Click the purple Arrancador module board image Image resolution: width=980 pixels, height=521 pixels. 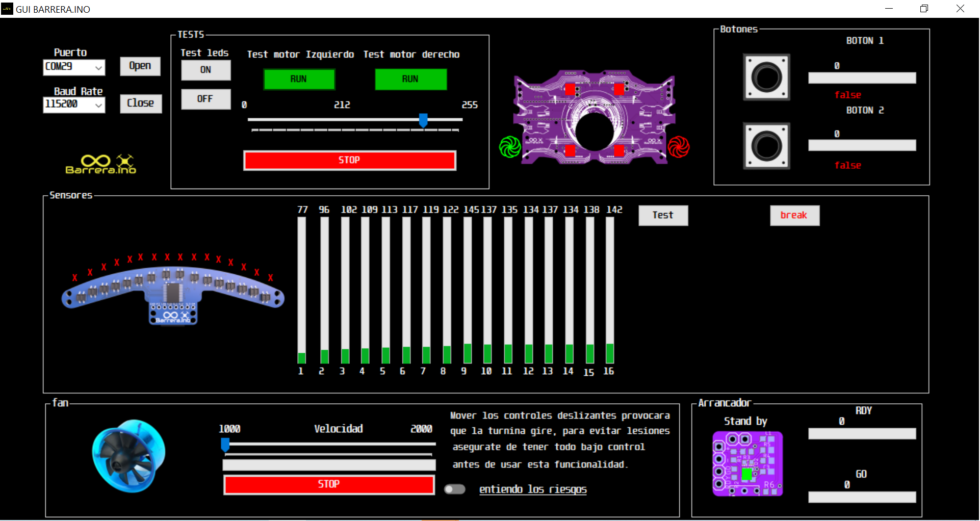tap(747, 464)
